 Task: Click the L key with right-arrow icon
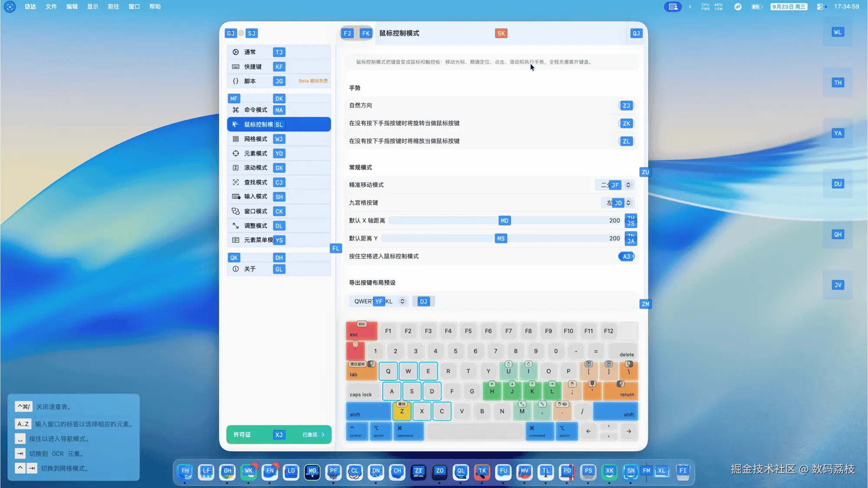552,391
